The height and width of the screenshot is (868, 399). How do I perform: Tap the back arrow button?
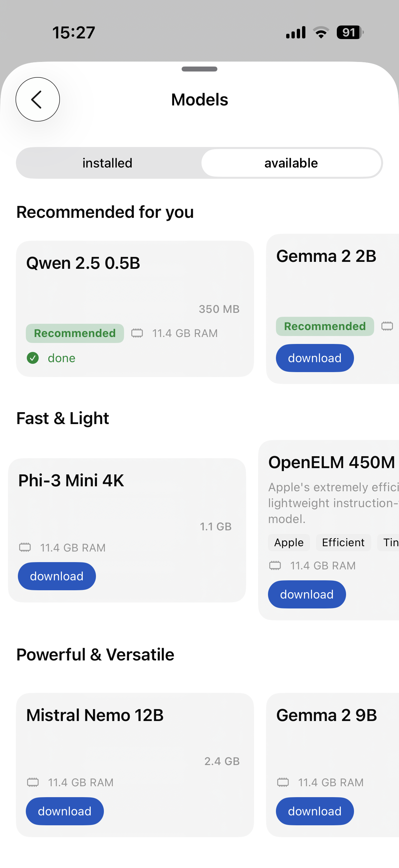click(x=38, y=99)
